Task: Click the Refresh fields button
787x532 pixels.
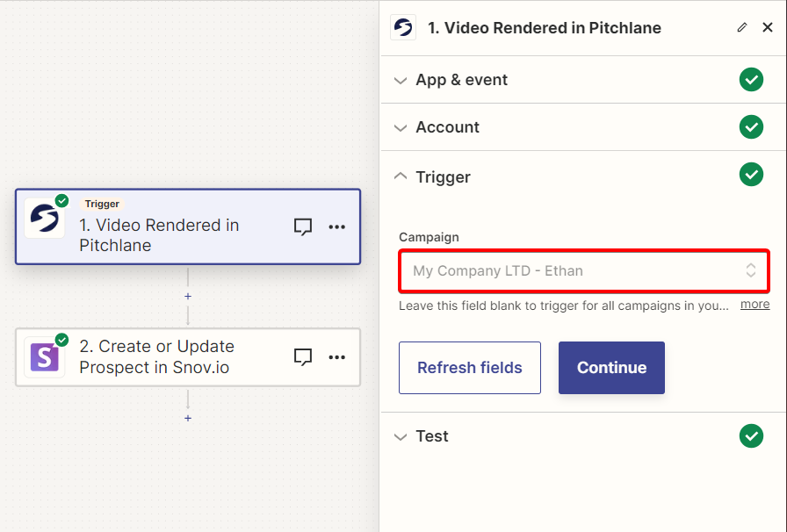Action: [470, 368]
